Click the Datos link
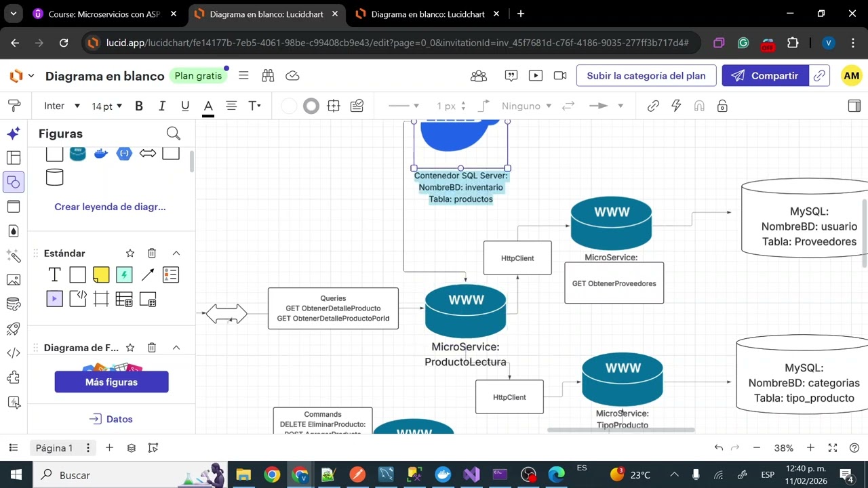The image size is (868, 488). click(112, 419)
